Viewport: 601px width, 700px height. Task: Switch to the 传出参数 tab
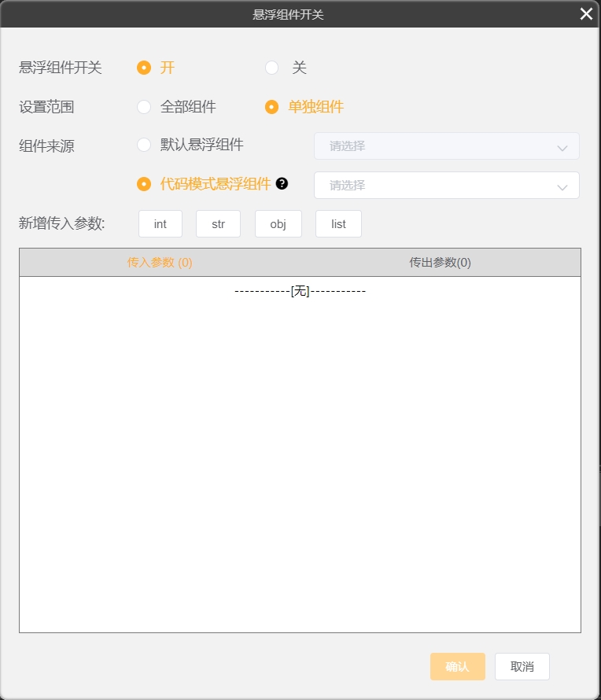[x=440, y=263]
